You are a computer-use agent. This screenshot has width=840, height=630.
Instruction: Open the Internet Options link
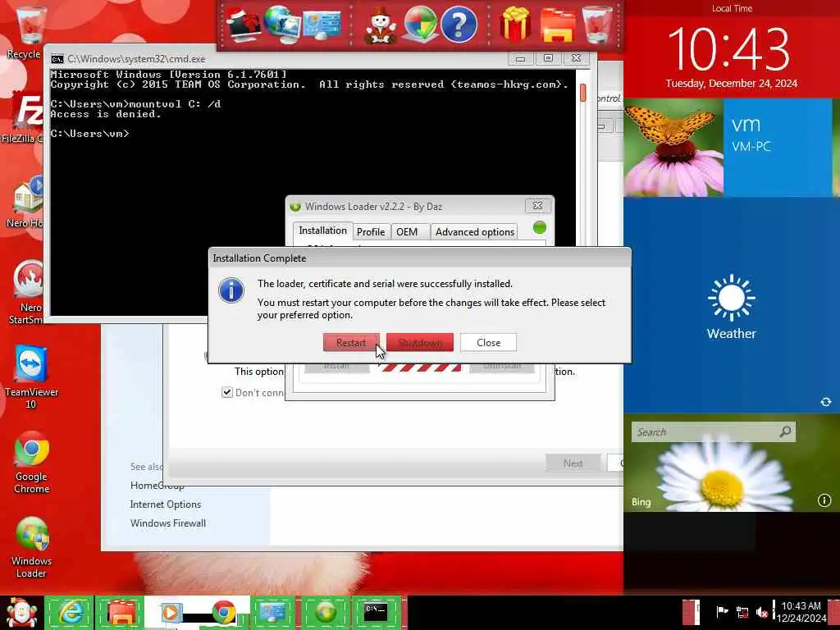coord(166,504)
